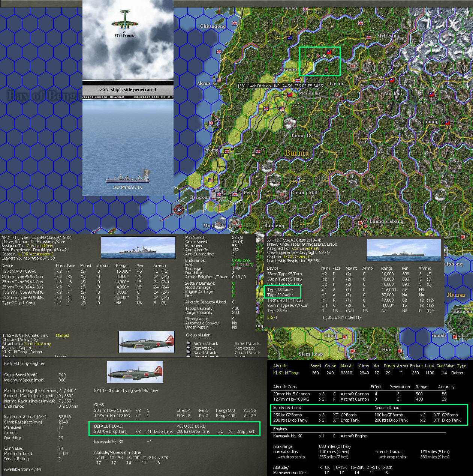
Task: Click the Ki-61 Tony image in 87th I.F.Chutai panel
Action: point(147,342)
